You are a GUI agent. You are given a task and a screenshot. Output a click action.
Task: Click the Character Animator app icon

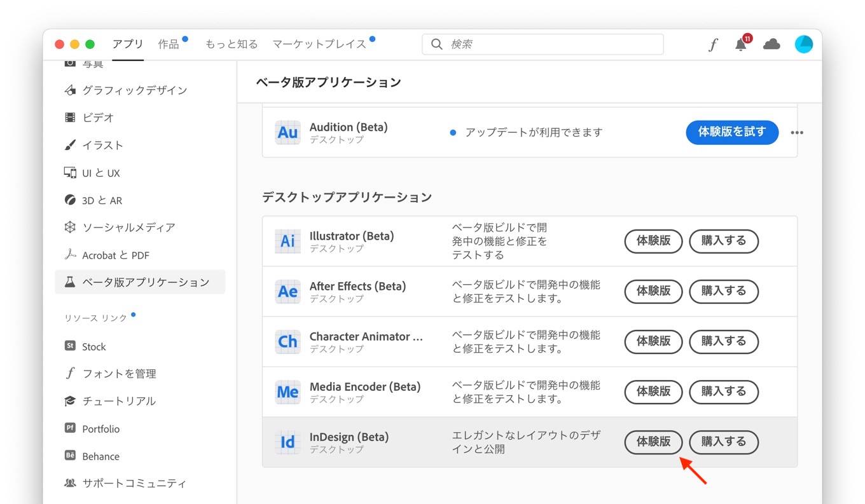[287, 341]
